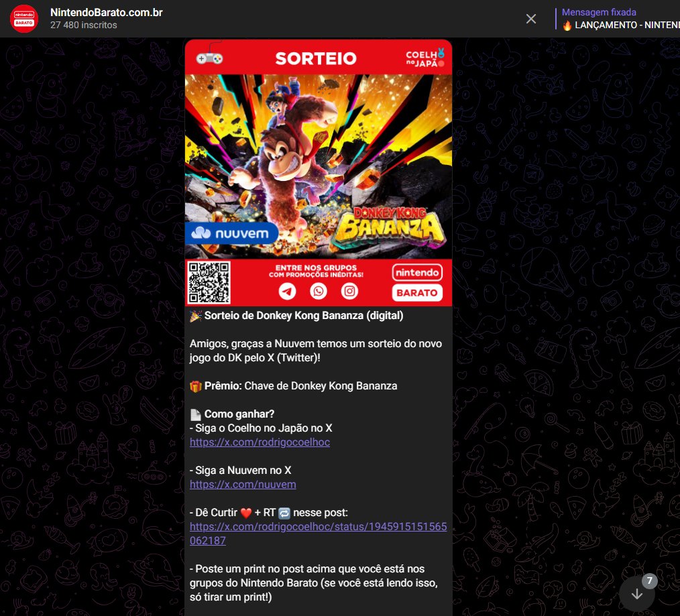
Task: Open the Donkey Kong Bananza giveaway image
Action: [319, 172]
